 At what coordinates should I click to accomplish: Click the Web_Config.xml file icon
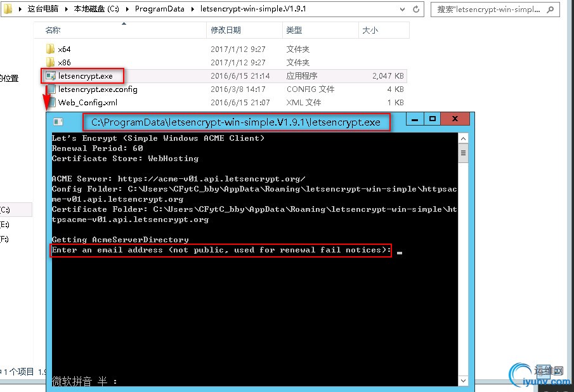[52, 102]
